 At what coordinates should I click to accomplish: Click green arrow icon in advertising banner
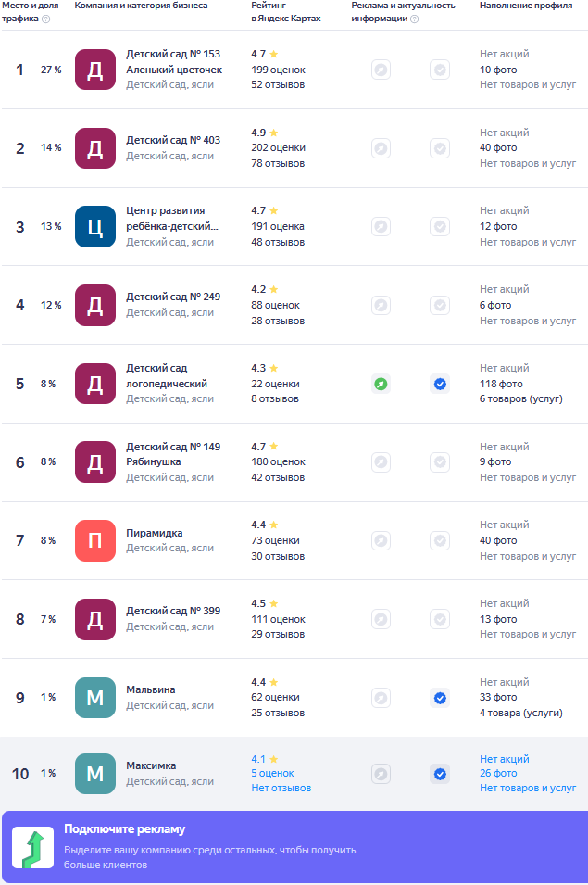coord(32,849)
